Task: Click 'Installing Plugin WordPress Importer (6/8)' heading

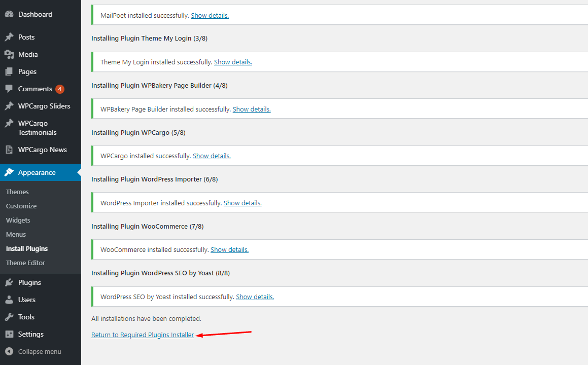Action: (x=155, y=179)
